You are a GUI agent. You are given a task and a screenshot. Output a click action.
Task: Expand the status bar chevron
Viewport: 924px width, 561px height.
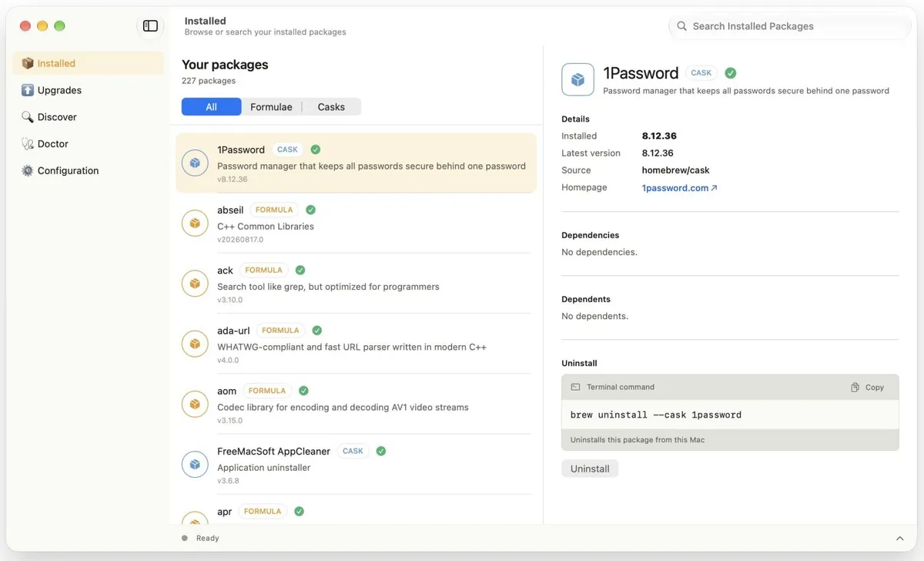pyautogui.click(x=900, y=539)
